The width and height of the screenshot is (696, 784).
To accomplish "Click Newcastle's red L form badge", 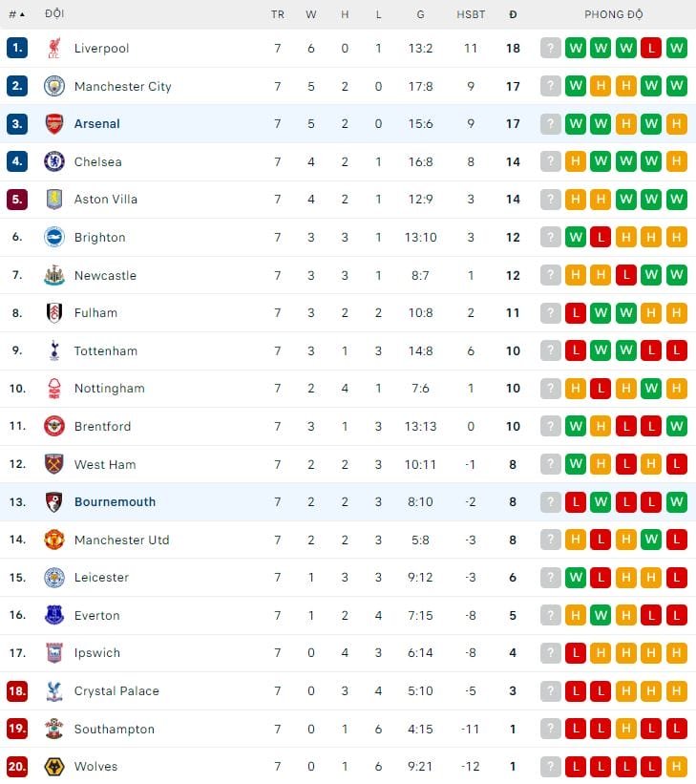I will tap(625, 275).
